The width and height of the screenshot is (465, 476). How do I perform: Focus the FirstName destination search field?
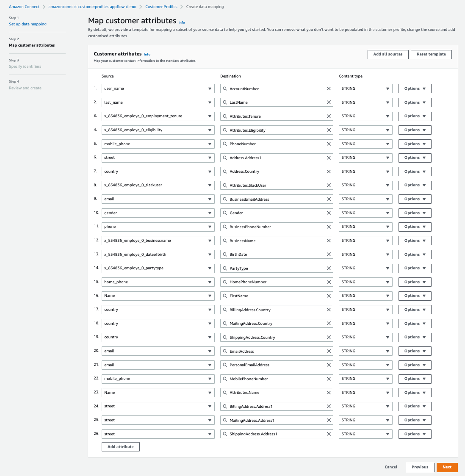[x=277, y=296]
